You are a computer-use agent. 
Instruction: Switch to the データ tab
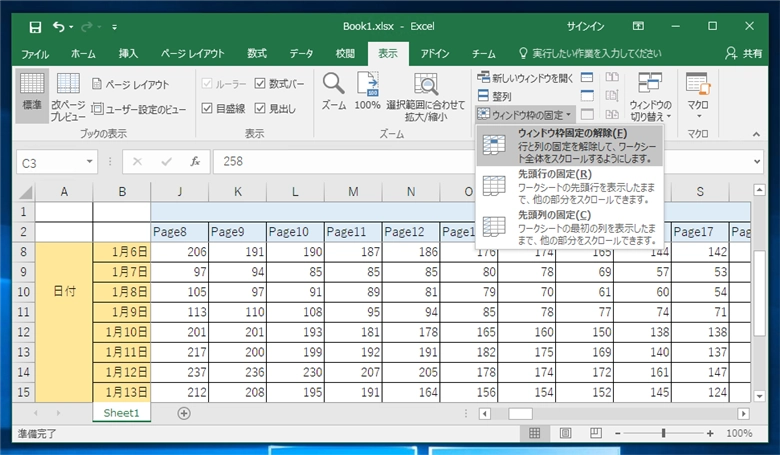pyautogui.click(x=301, y=54)
